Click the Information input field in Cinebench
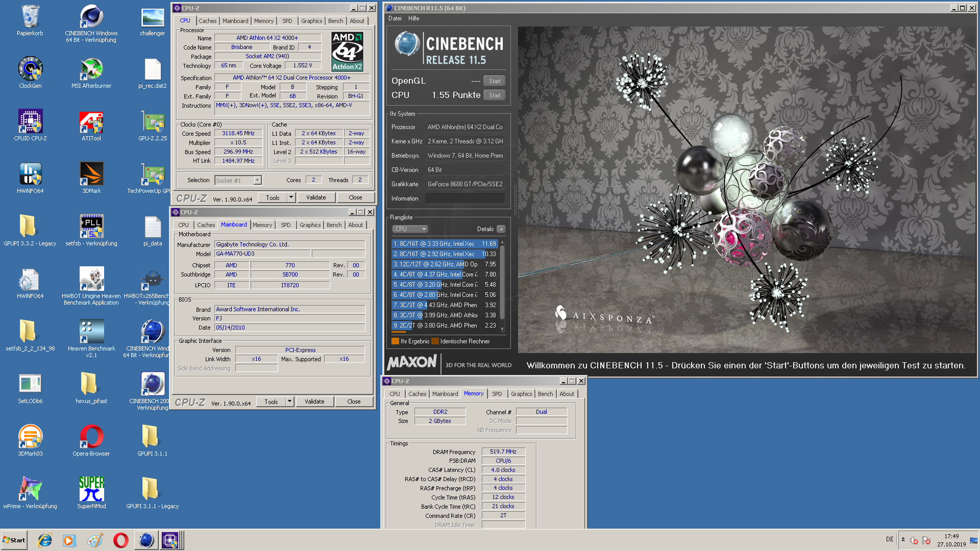Viewport: 980px width, 551px height. (x=465, y=198)
